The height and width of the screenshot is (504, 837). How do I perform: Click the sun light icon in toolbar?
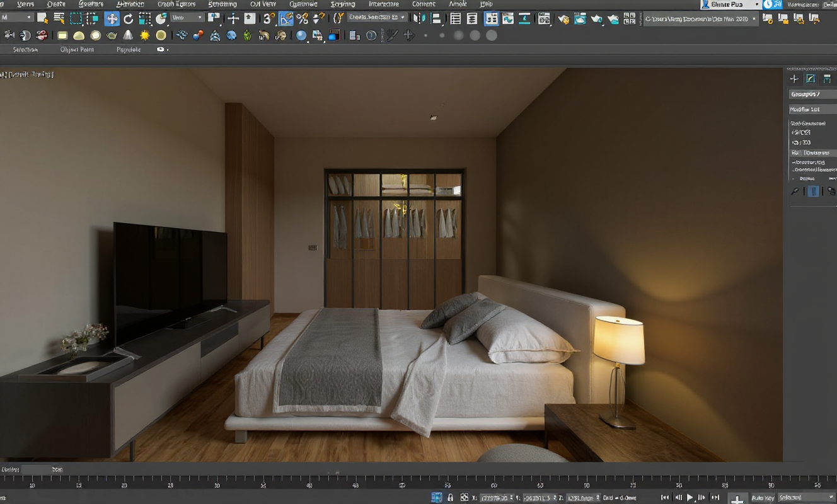pyautogui.click(x=144, y=35)
